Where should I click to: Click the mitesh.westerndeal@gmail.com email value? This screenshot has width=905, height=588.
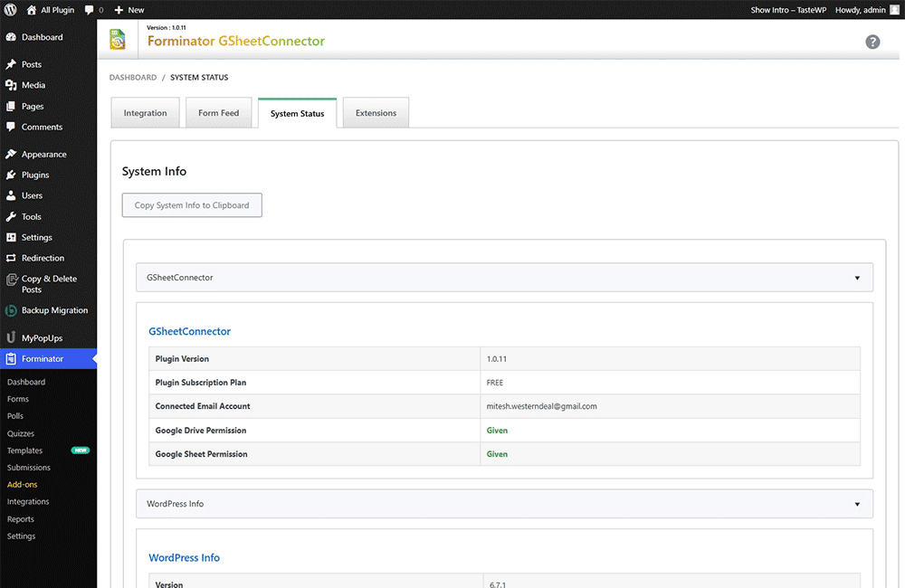pos(541,406)
